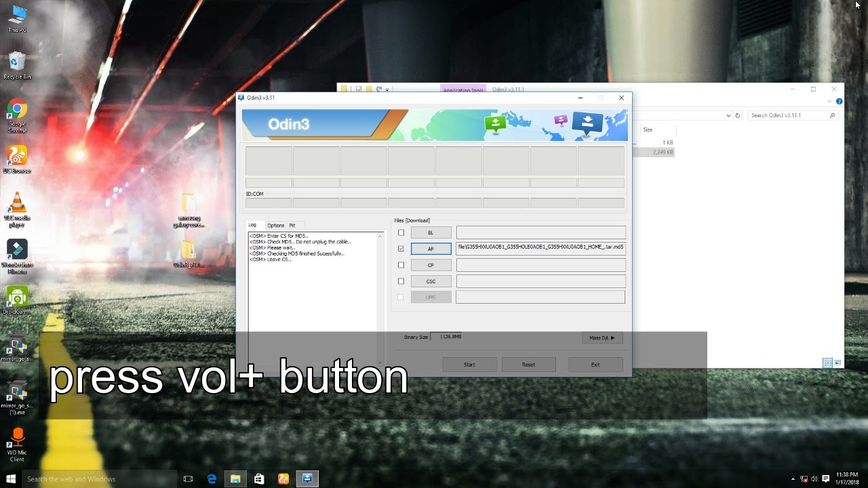Screen dimensions: 868x488
Task: Click the CSC file browse button
Action: click(x=431, y=281)
